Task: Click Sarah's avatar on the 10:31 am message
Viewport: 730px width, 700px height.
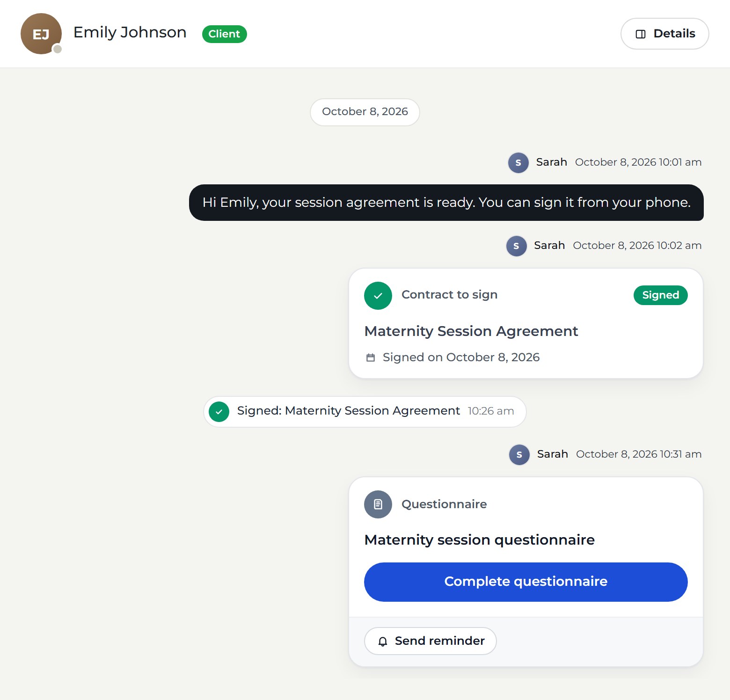Action: (519, 455)
